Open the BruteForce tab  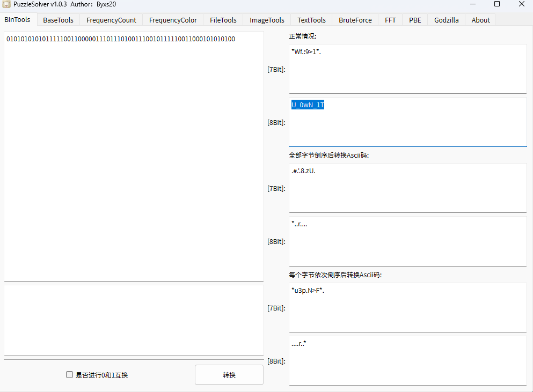pos(355,20)
